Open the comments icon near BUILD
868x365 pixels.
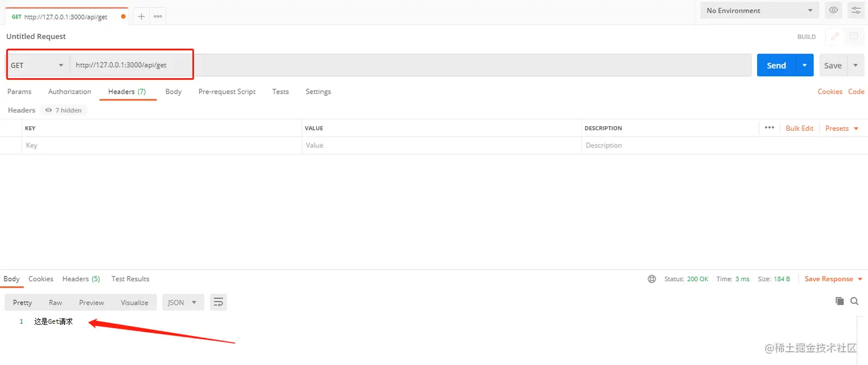pyautogui.click(x=854, y=36)
